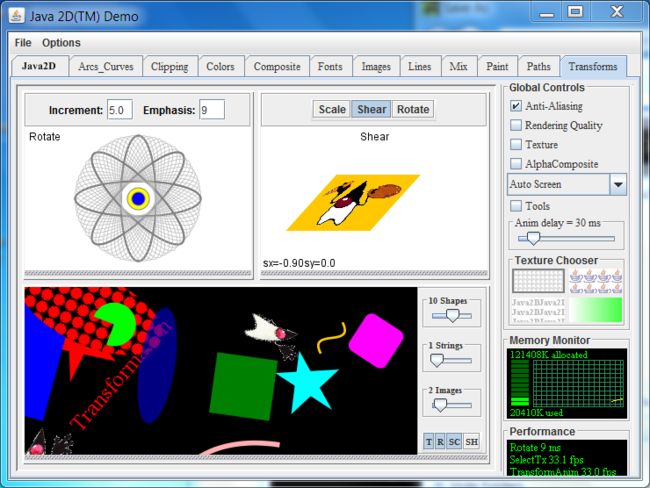Toggle the R rotate button

(440, 442)
